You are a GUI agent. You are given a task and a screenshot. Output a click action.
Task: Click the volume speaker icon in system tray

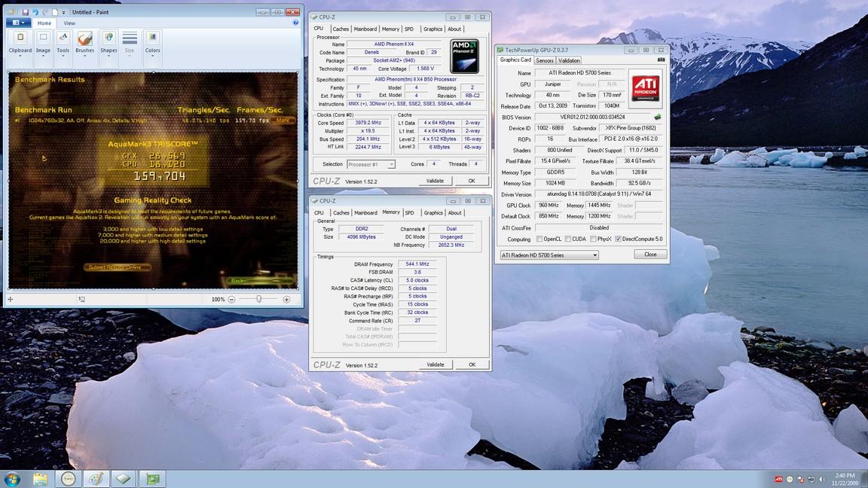(x=822, y=479)
